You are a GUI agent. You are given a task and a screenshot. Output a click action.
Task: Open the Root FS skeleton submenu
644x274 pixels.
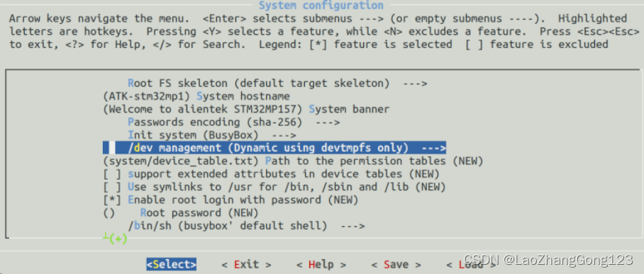coord(277,84)
